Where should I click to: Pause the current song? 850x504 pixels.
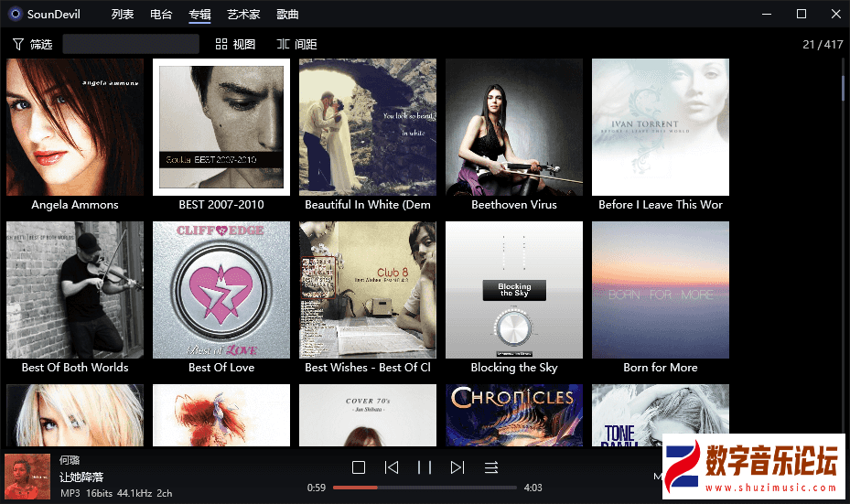tap(425, 467)
